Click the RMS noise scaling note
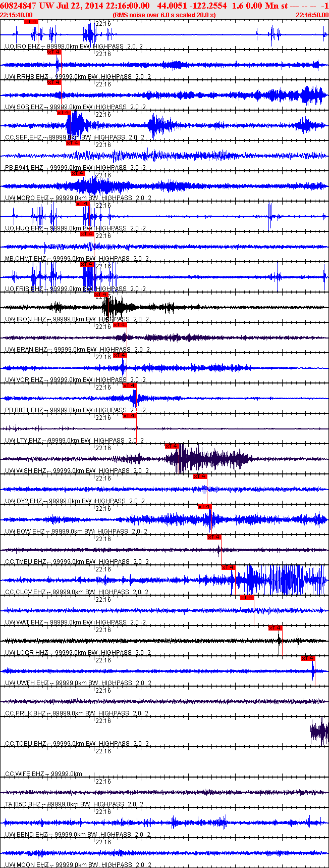Viewport: 329px width, 868px height. coord(164,15)
